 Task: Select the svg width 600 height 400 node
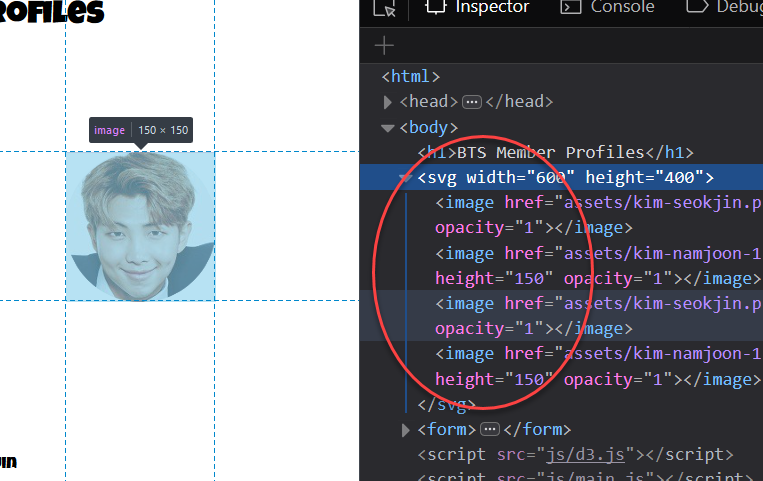(x=562, y=177)
